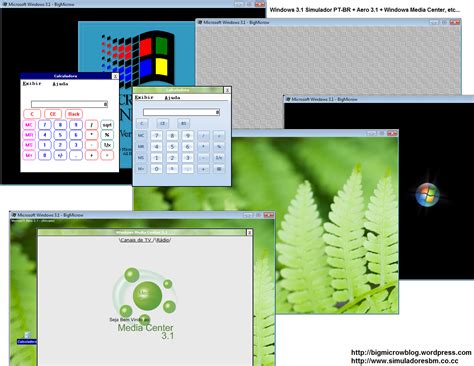Select Calculadora desktop icon on fern wallpaper

(27, 338)
